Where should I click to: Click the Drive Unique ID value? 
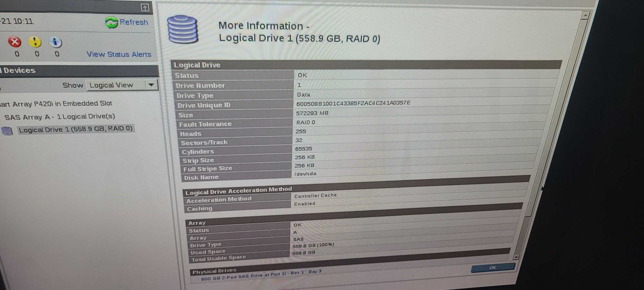click(353, 103)
